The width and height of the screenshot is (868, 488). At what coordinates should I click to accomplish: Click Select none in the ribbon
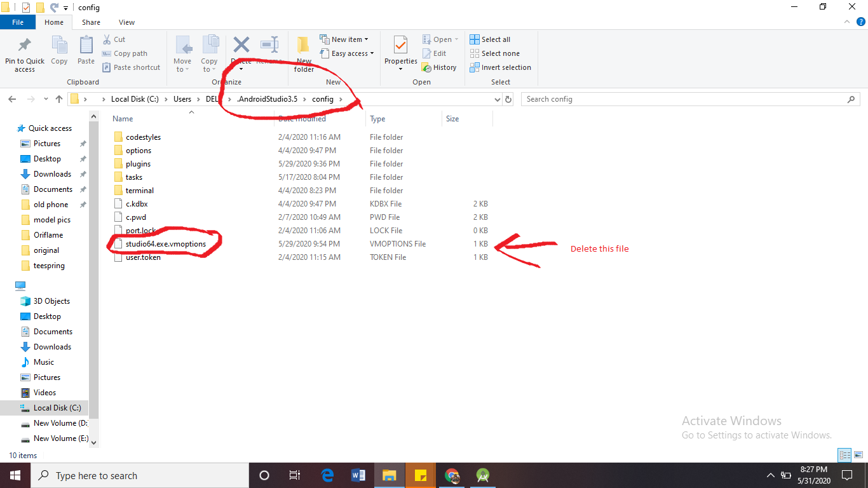[494, 53]
